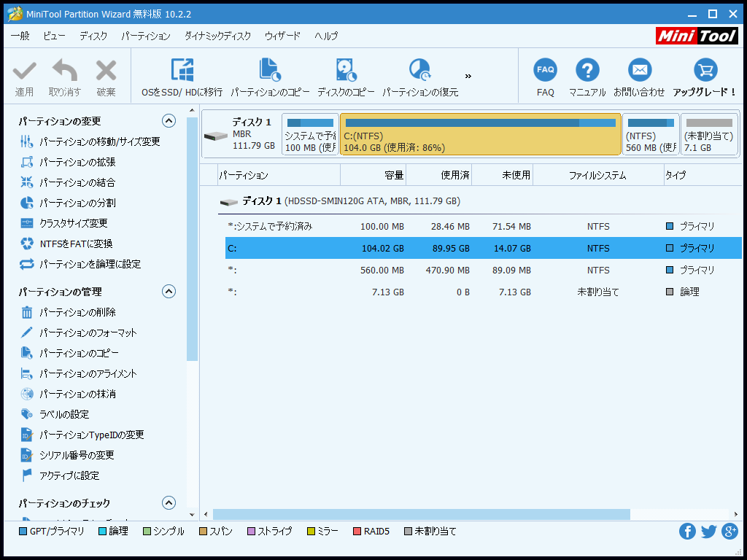Sort by ファイルシステム column header
747x560 pixels.
click(x=598, y=175)
